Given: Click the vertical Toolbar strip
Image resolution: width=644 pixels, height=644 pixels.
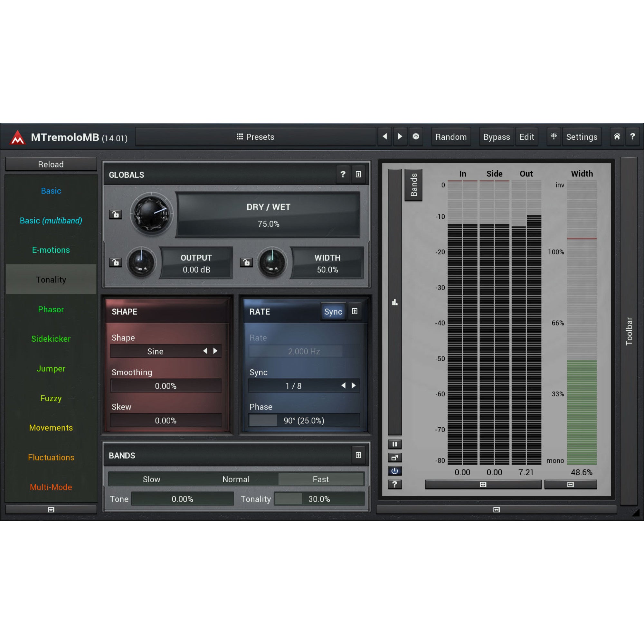Looking at the screenshot, I should coord(629,331).
